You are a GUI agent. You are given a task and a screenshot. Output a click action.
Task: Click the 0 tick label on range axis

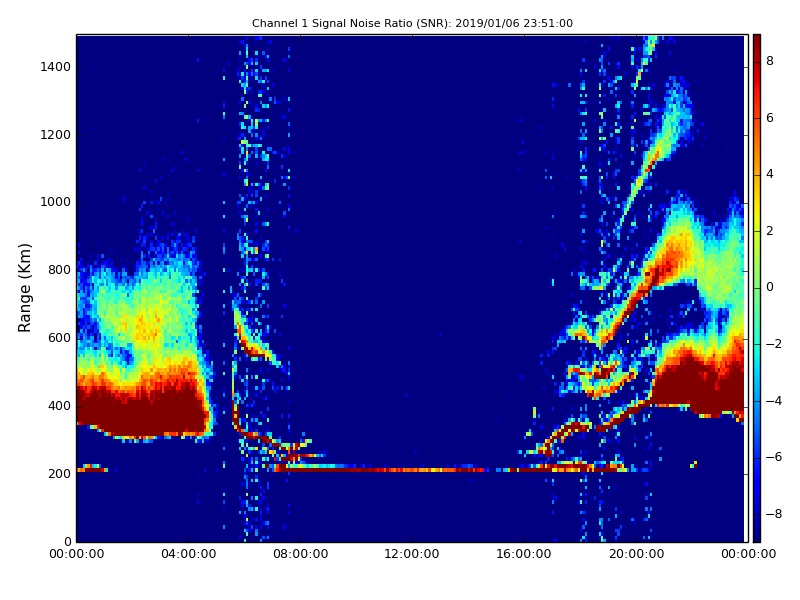(67, 541)
